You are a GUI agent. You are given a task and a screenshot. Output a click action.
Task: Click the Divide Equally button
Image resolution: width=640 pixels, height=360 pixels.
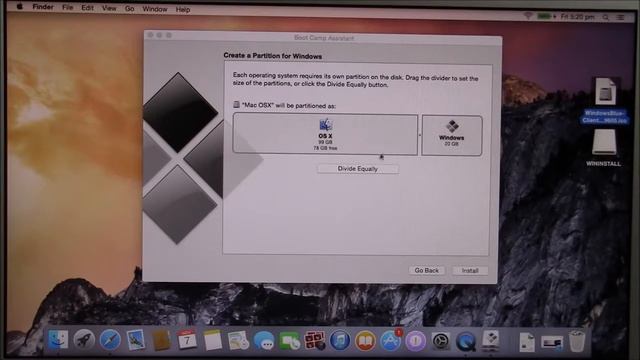point(358,169)
